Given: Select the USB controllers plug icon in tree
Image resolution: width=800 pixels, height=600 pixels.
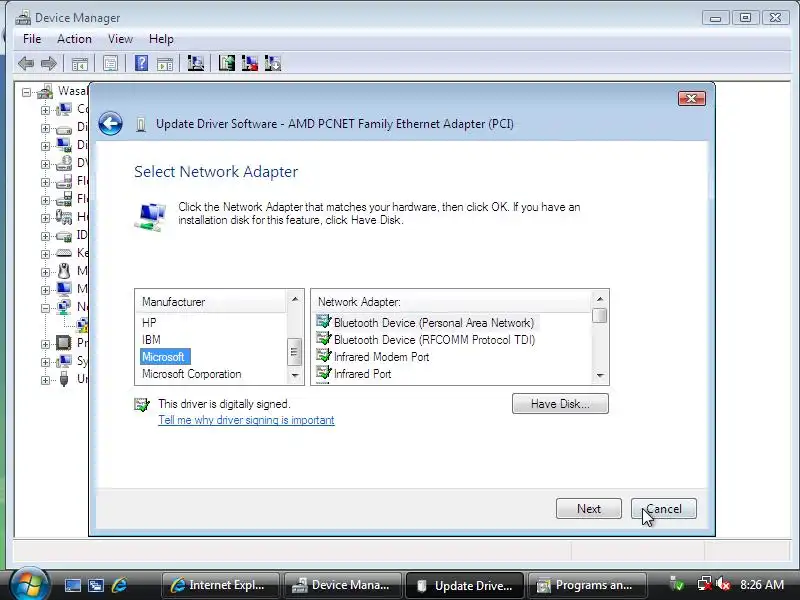Looking at the screenshot, I should coord(64,379).
